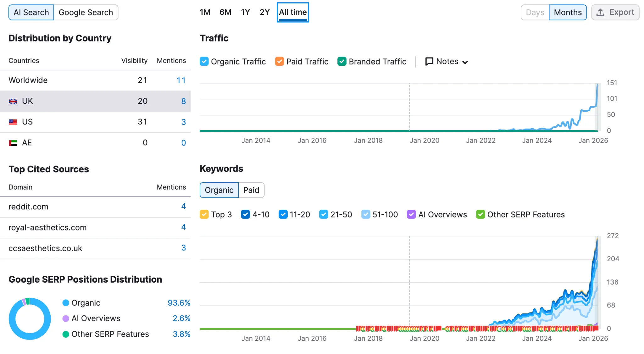Click the Export button

tap(615, 13)
